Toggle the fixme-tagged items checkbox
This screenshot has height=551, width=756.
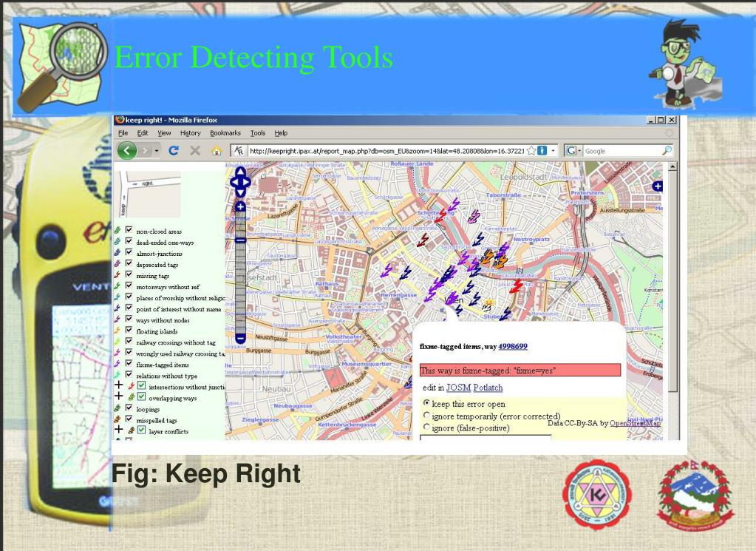pyautogui.click(x=129, y=363)
